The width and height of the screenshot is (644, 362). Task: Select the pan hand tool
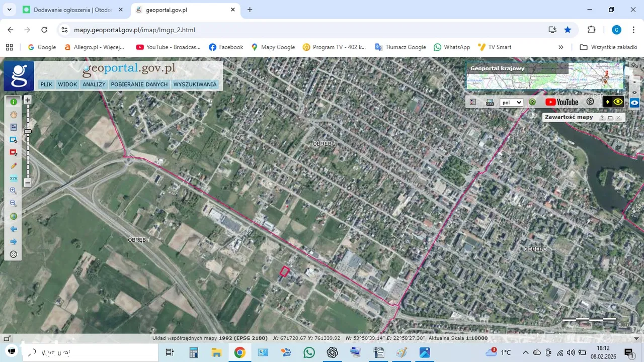(x=14, y=115)
